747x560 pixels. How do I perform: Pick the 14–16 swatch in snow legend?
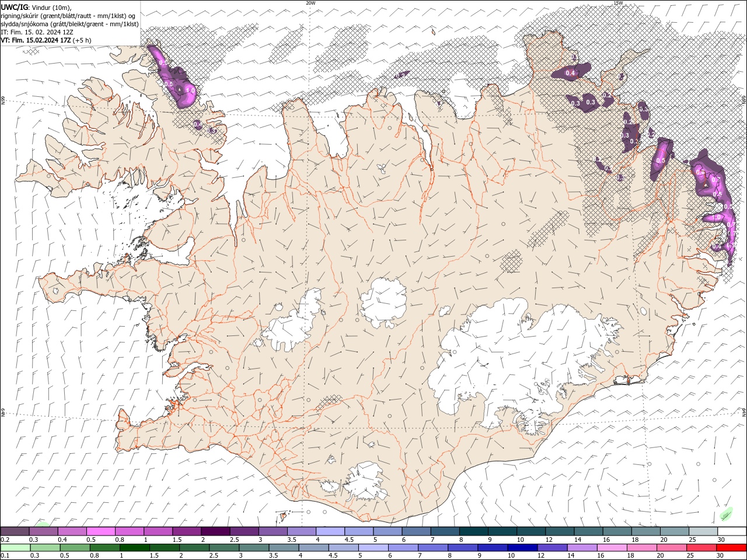(588, 531)
